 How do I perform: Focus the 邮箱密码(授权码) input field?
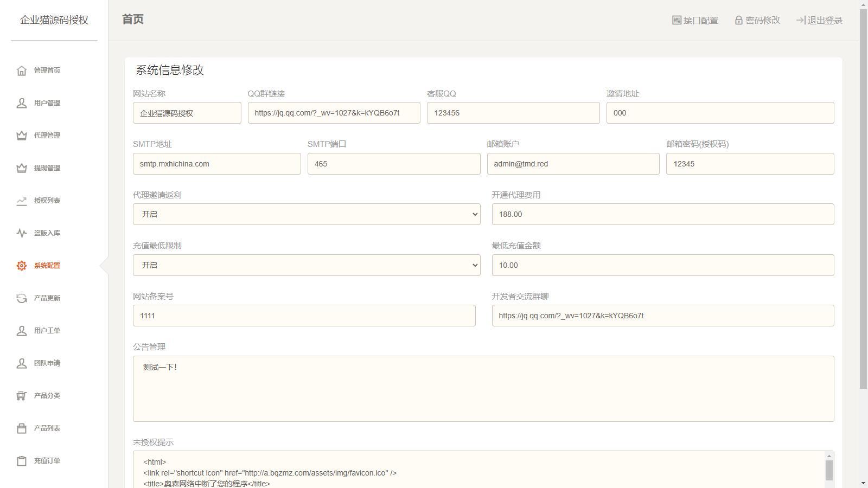click(750, 164)
